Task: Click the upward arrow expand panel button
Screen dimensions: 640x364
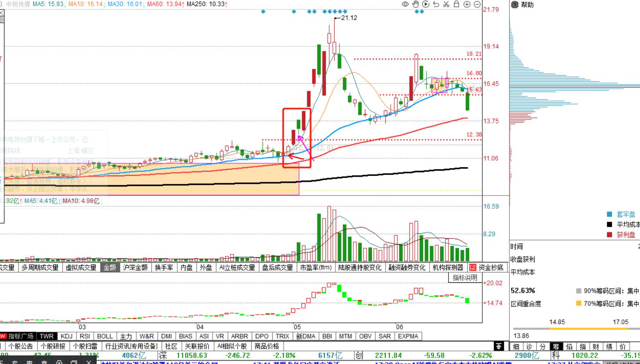Action: 498,346
